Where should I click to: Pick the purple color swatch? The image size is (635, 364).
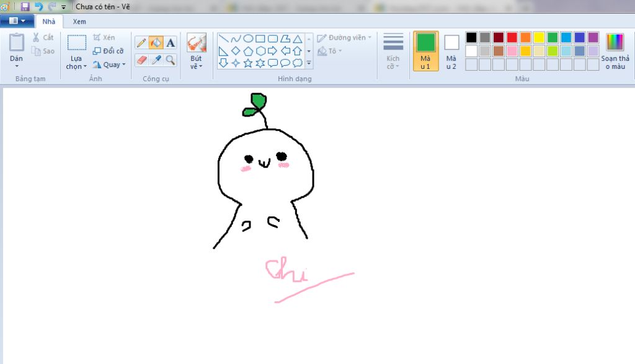[593, 38]
